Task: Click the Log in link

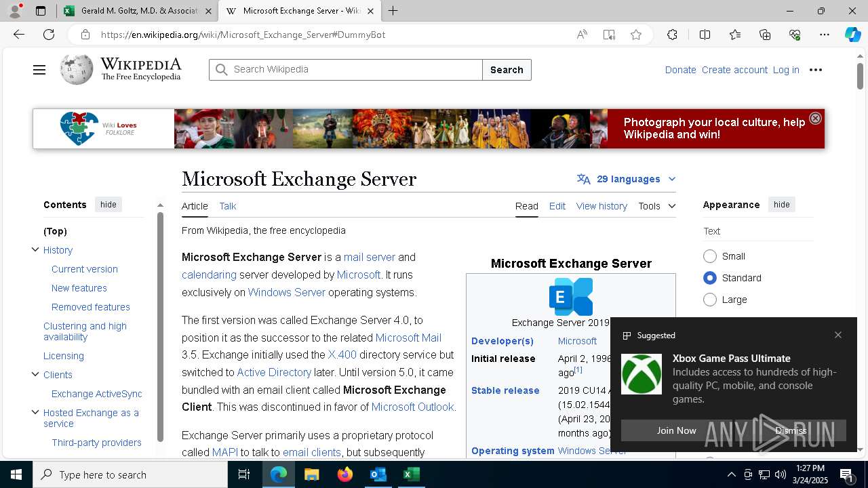Action: (786, 70)
